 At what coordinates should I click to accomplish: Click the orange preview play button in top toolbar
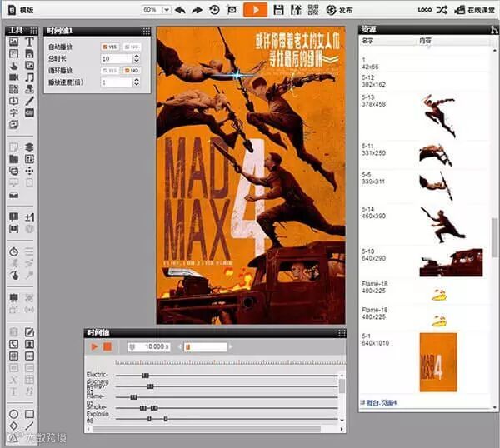[x=256, y=10]
